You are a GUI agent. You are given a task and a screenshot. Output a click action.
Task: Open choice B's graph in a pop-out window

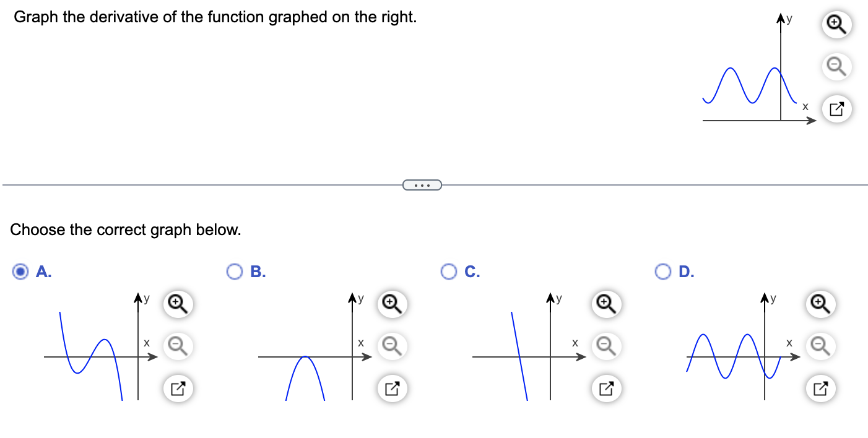click(x=391, y=389)
